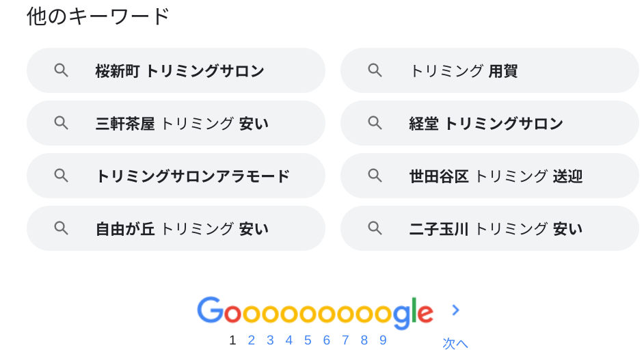The image size is (644, 352).
Task: Click search icon beside 二子玉川 トリミング 安い
Action: click(375, 228)
